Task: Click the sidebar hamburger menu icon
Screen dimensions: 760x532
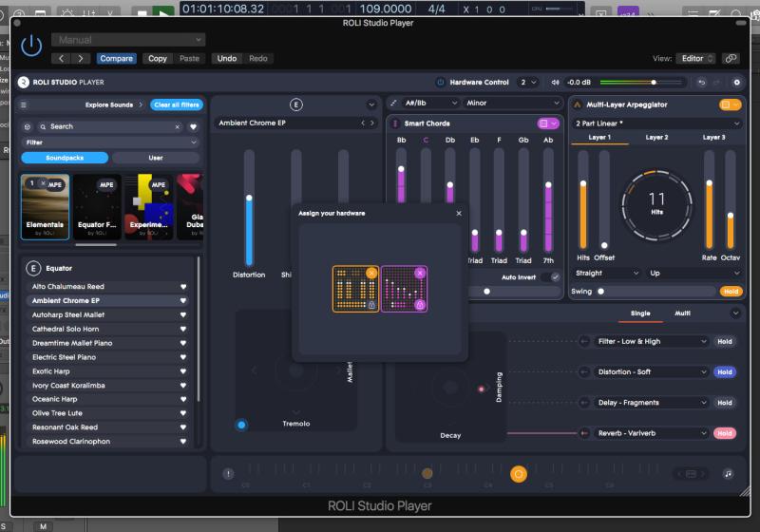Action: point(24,104)
